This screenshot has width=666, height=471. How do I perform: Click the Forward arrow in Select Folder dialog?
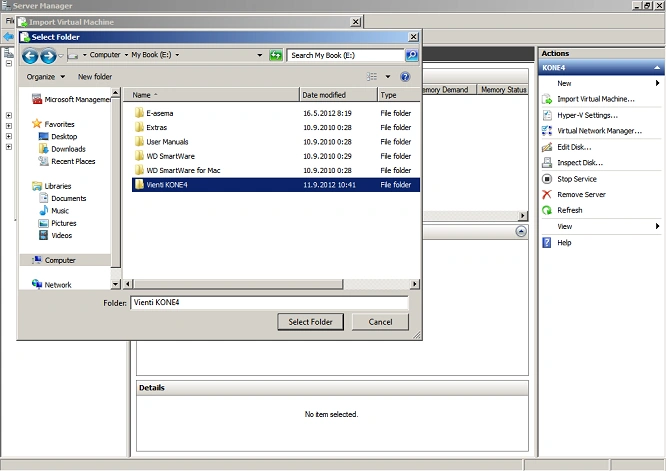[48, 55]
